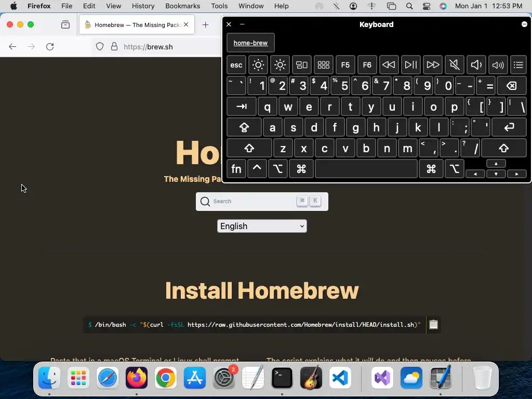Lower the brightness with the keyboard's dim sun key
Image resolution: width=532 pixels, height=399 pixels.
pyautogui.click(x=258, y=65)
